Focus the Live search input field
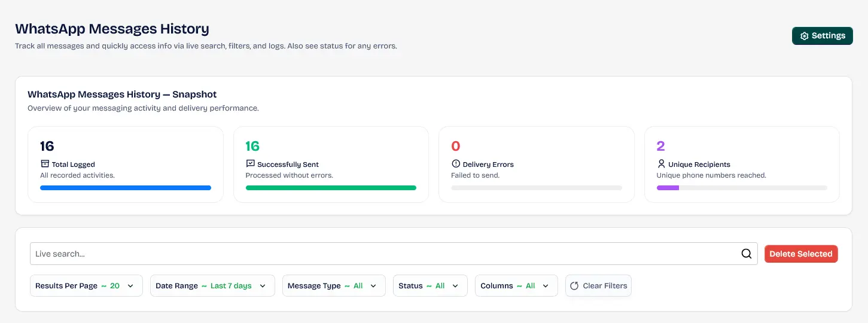Image resolution: width=868 pixels, height=323 pixels. [x=394, y=254]
